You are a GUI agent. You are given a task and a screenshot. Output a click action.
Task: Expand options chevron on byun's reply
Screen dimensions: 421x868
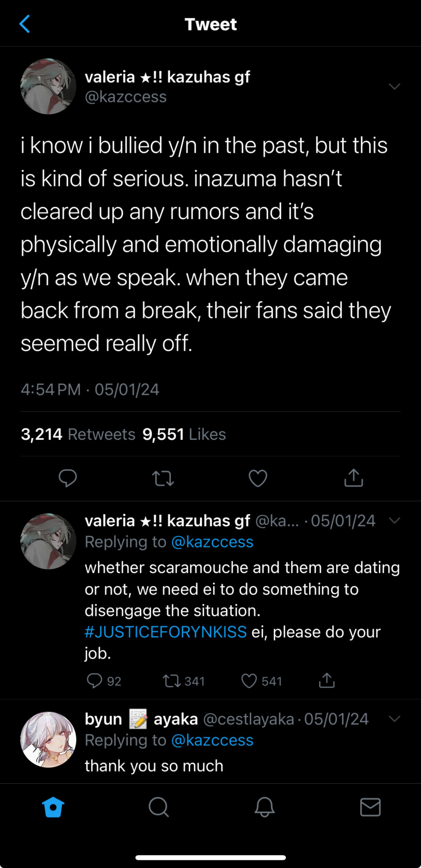point(394,719)
